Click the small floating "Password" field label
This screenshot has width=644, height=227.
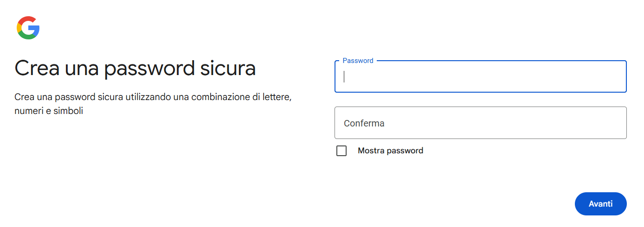[x=358, y=61]
